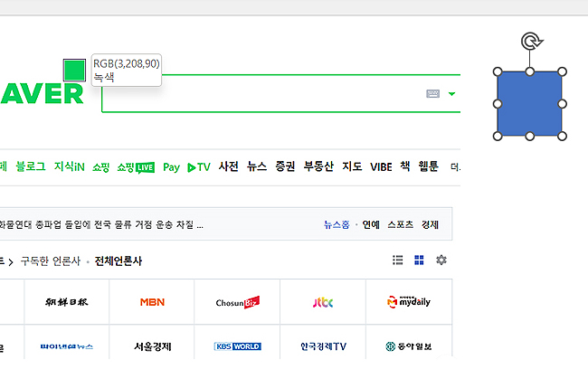Screen dimensions: 588x379
Task: Click the green eyedropper color preview square
Action: (x=74, y=70)
